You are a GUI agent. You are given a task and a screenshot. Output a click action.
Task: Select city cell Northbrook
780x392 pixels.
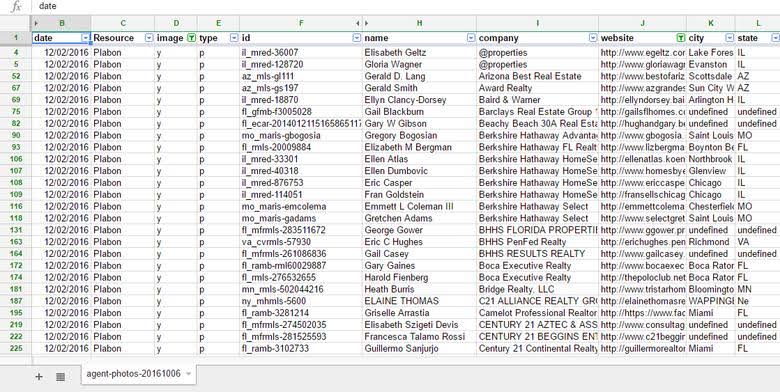coord(711,159)
